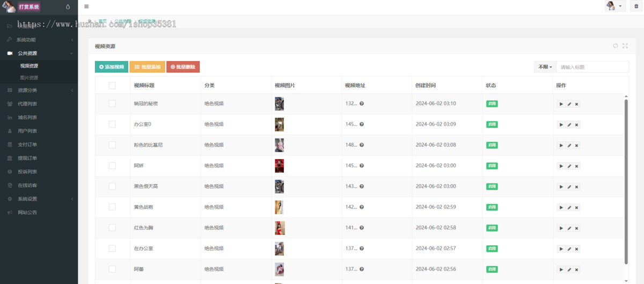This screenshot has height=284, width=644.
Task: Select the 粉色的比基尼 row checkbox
Action: (x=112, y=145)
